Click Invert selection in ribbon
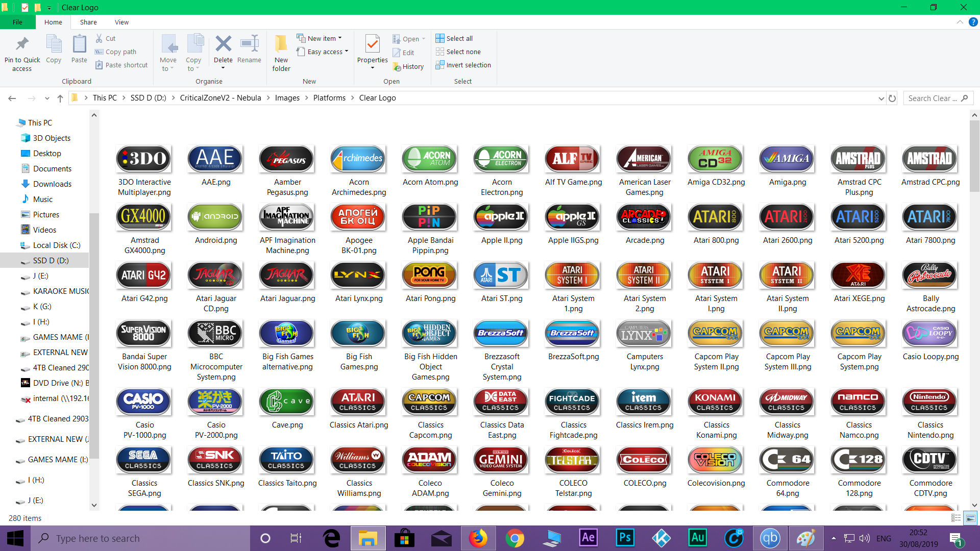 [x=463, y=65]
